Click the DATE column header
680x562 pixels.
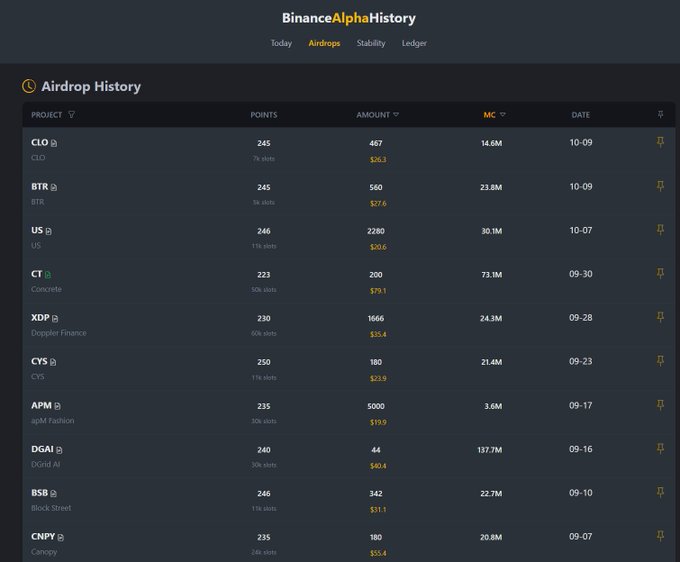[x=581, y=115]
